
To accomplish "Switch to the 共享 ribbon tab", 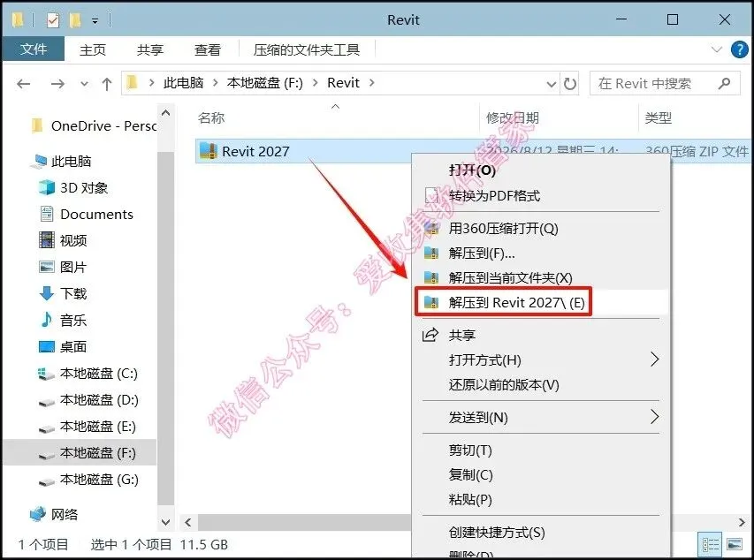I will (x=150, y=49).
